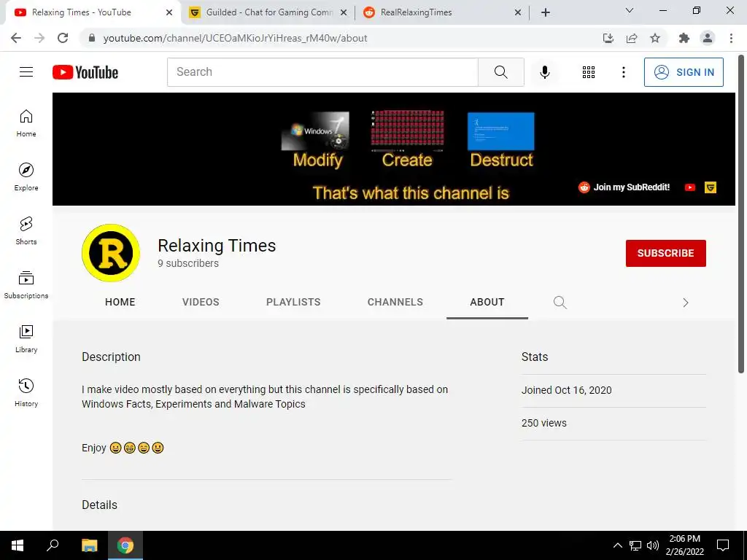Click the Relaxing Times channel name
747x560 pixels.
pos(217,246)
